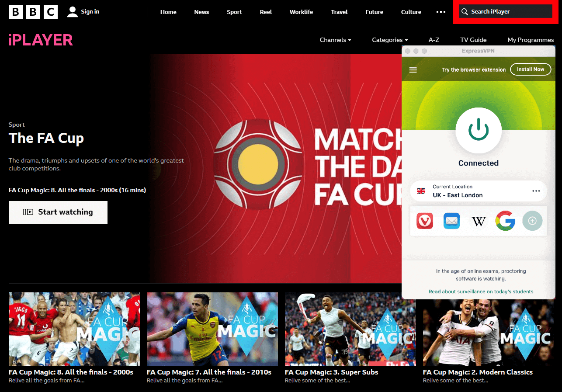The image size is (562, 392).
Task: Click the BBC logo
Action: pos(33,12)
